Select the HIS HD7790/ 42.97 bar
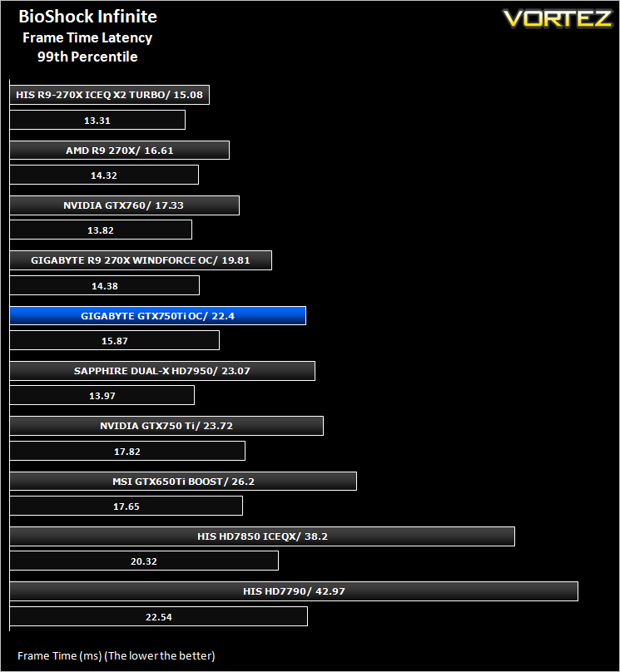The image size is (620, 672). point(294,591)
